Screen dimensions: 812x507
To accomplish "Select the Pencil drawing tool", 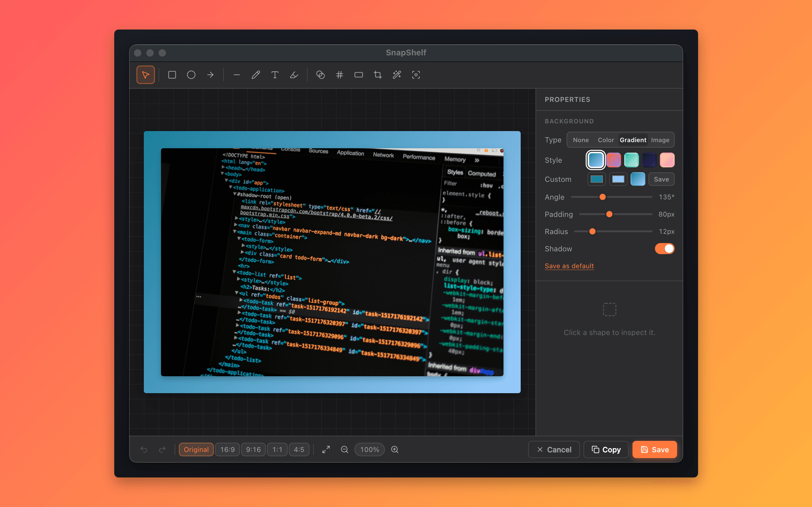I will tap(256, 75).
